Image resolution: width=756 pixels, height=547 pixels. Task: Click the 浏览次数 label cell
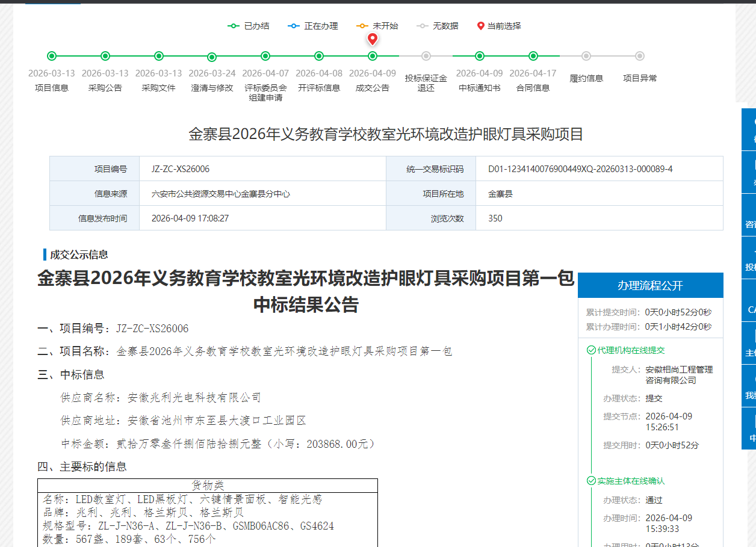[431, 218]
